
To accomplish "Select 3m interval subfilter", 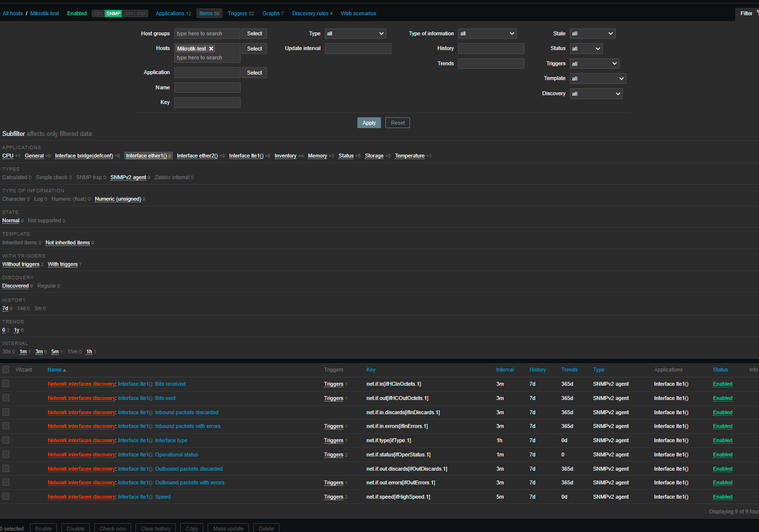I will click(x=39, y=351).
